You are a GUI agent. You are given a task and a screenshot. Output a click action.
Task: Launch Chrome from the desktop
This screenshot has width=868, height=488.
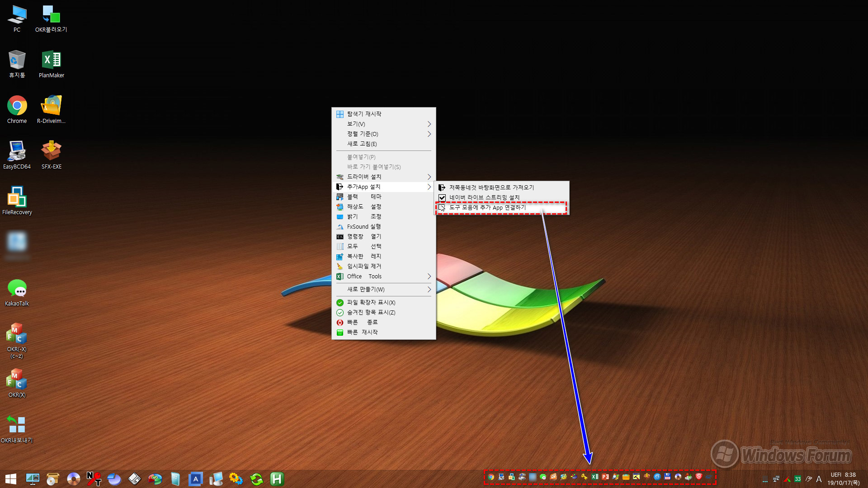17,110
